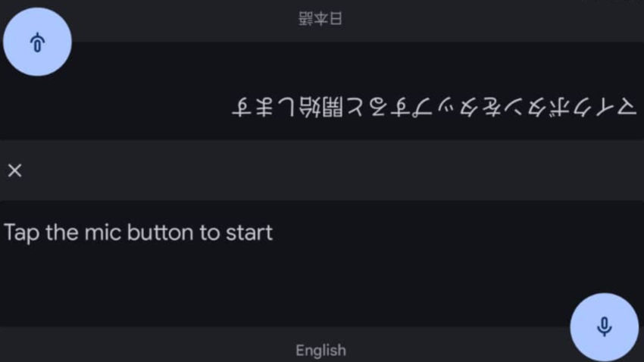Change the top speaker's language from 日本語

pos(320,18)
